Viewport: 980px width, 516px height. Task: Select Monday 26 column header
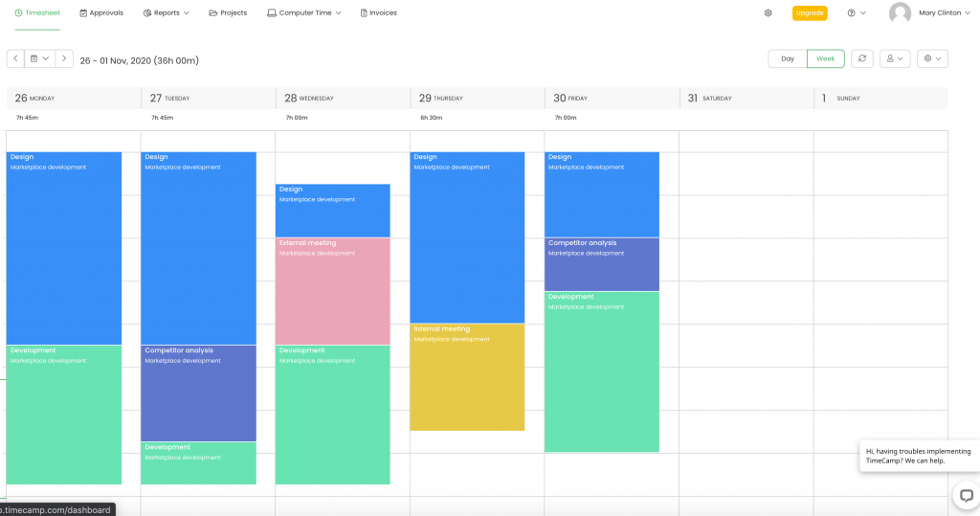(x=74, y=99)
